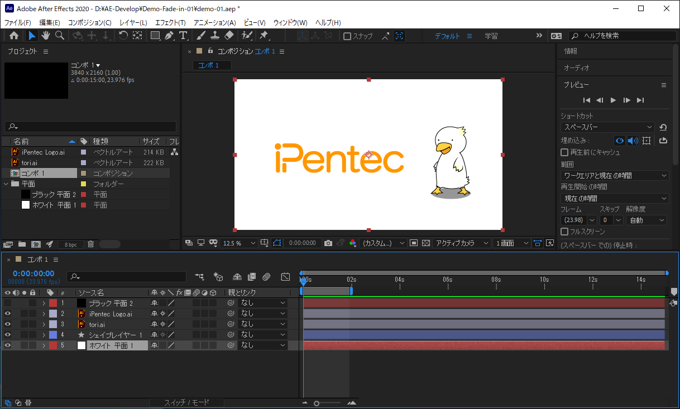Switch to the 学習 workspace

491,36
